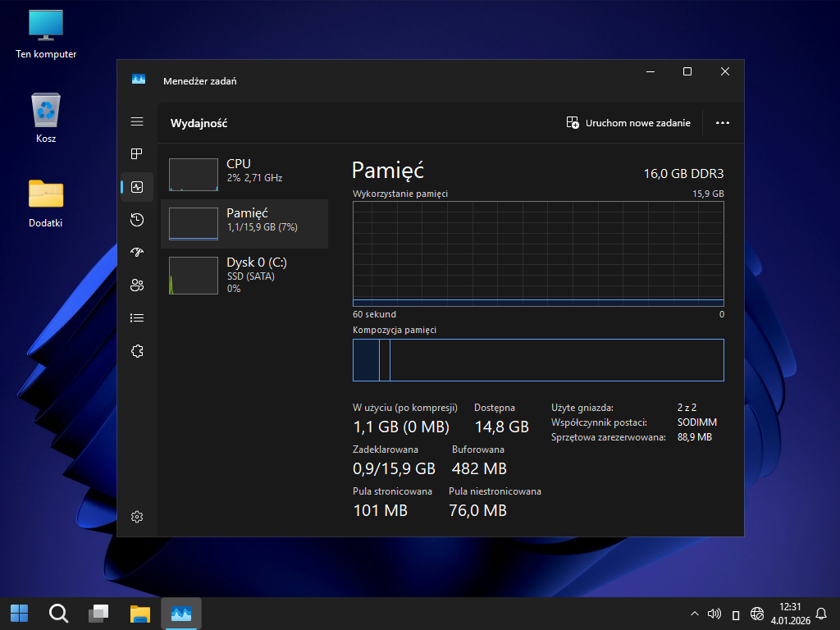Viewport: 840px width, 630px height.
Task: Open Startup apps icon in sidebar
Action: point(137,253)
